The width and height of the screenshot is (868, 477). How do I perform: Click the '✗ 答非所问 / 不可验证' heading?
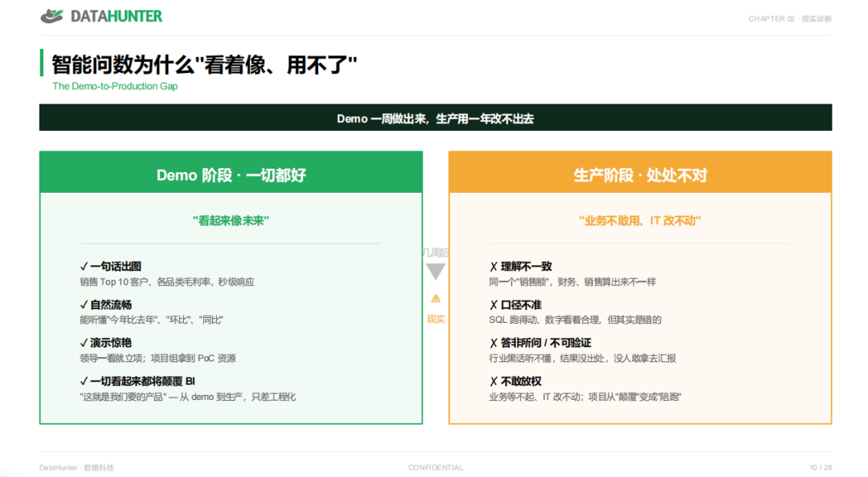pyautogui.click(x=540, y=343)
